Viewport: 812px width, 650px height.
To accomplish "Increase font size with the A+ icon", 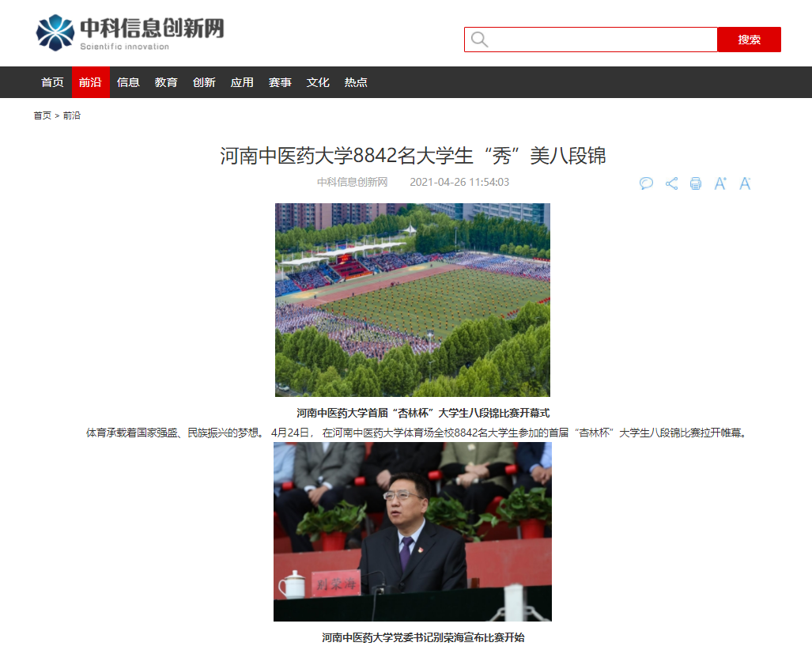I will (x=720, y=183).
